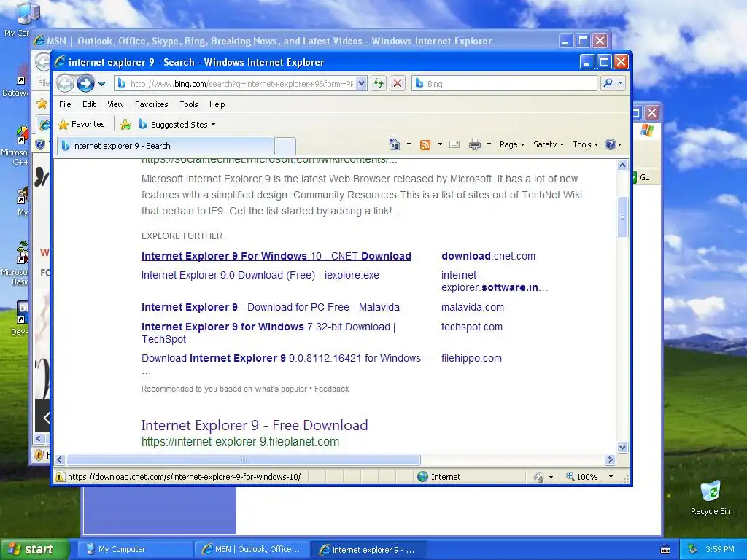Image resolution: width=747 pixels, height=560 pixels.
Task: Add page to Favorites bar icon
Action: [x=125, y=124]
